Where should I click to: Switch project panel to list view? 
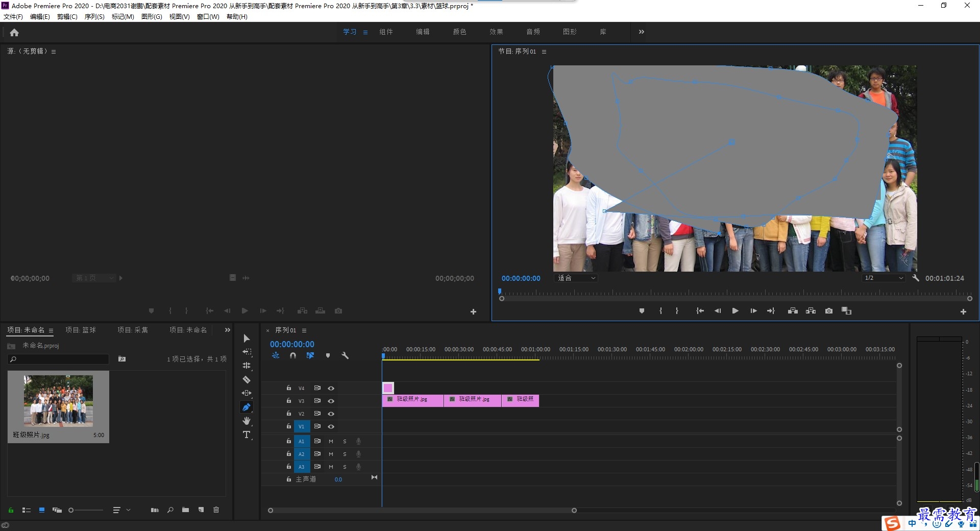(27, 510)
